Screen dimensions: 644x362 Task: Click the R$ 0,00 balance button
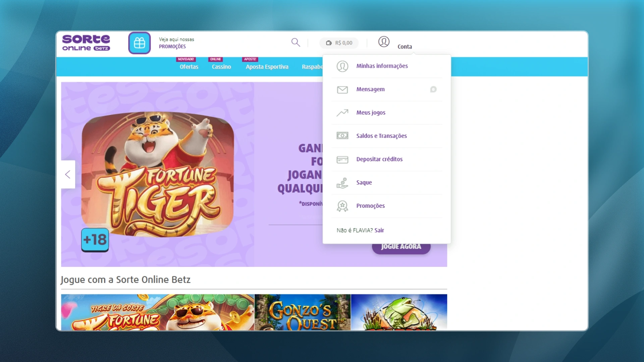(x=339, y=43)
